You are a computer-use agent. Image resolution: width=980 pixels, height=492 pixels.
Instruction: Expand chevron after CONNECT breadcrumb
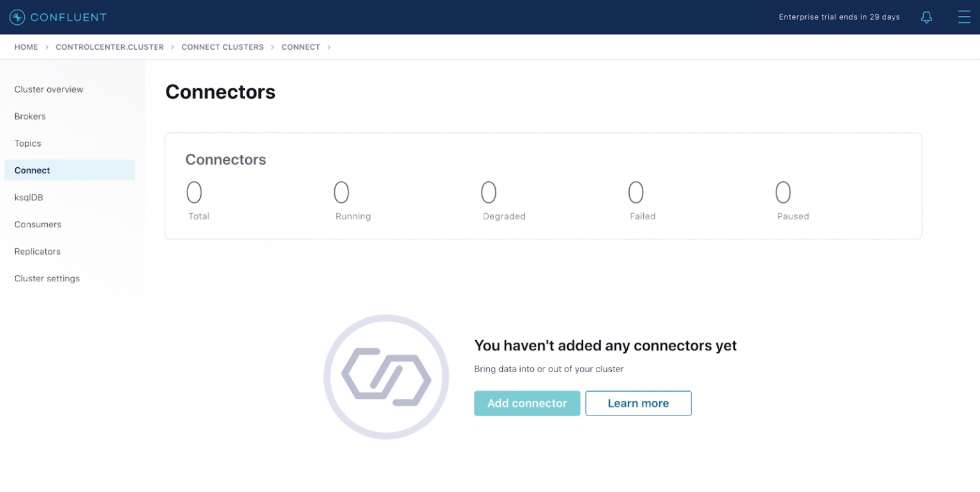pyautogui.click(x=329, y=47)
